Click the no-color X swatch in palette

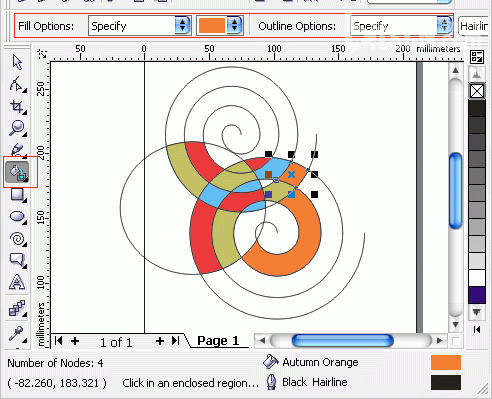(x=477, y=91)
